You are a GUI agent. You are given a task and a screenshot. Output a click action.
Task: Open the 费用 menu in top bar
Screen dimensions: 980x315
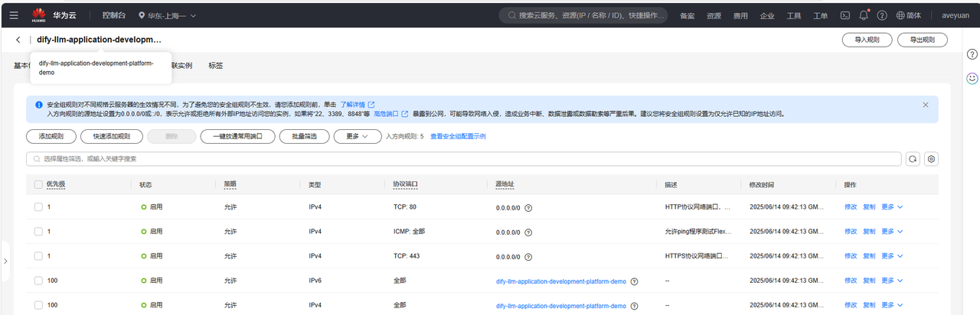[740, 15]
